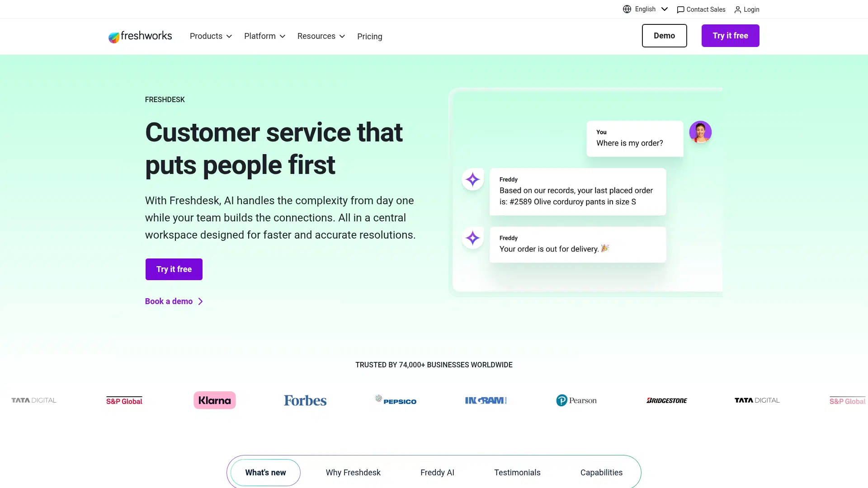Click the Klarna logo
Image resolution: width=868 pixels, height=488 pixels.
(x=215, y=400)
